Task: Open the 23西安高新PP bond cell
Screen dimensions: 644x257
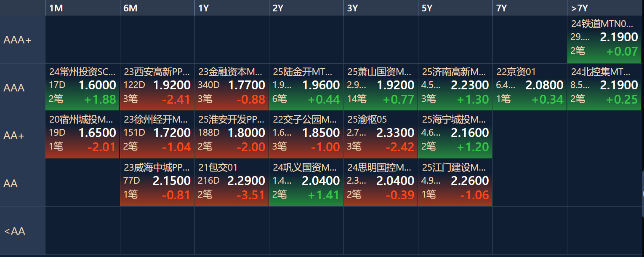Action: coord(157,87)
